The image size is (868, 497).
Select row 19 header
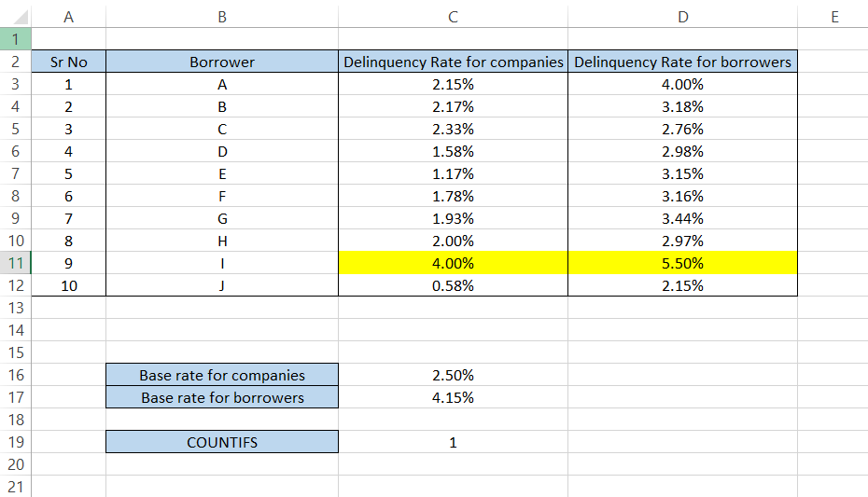click(x=15, y=443)
